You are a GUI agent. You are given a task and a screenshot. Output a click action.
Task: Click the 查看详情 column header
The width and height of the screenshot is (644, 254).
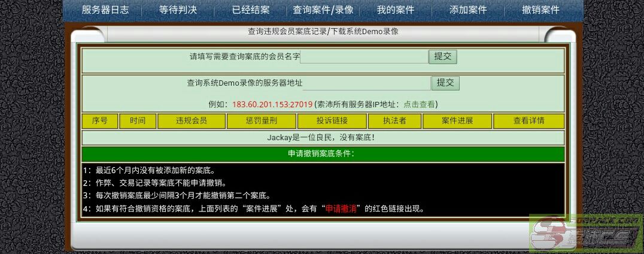528,121
